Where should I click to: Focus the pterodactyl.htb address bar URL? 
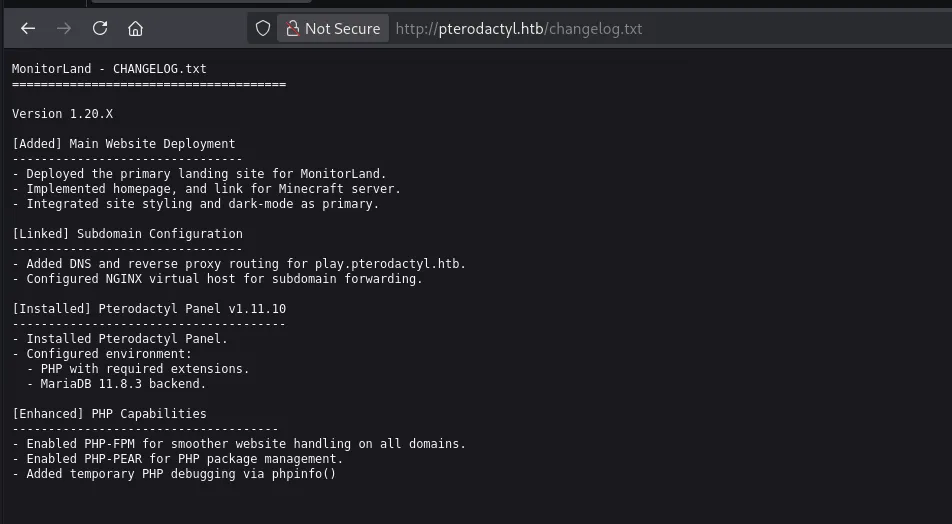[518, 29]
